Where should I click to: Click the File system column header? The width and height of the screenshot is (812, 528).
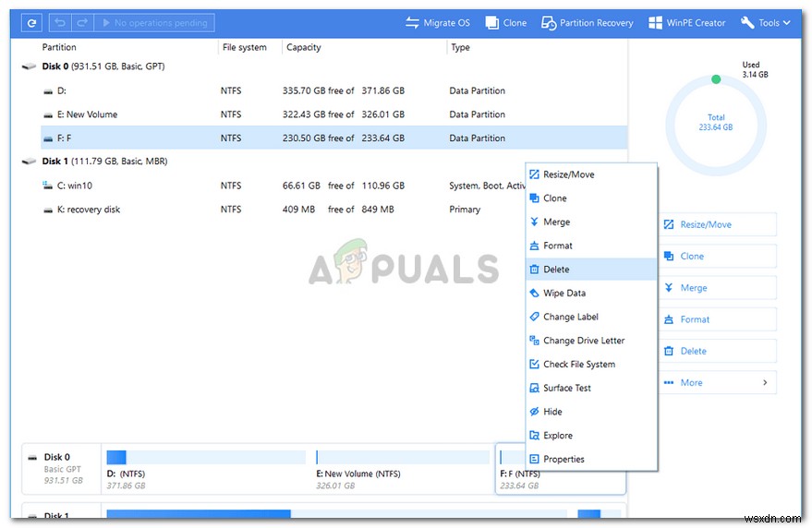click(245, 47)
